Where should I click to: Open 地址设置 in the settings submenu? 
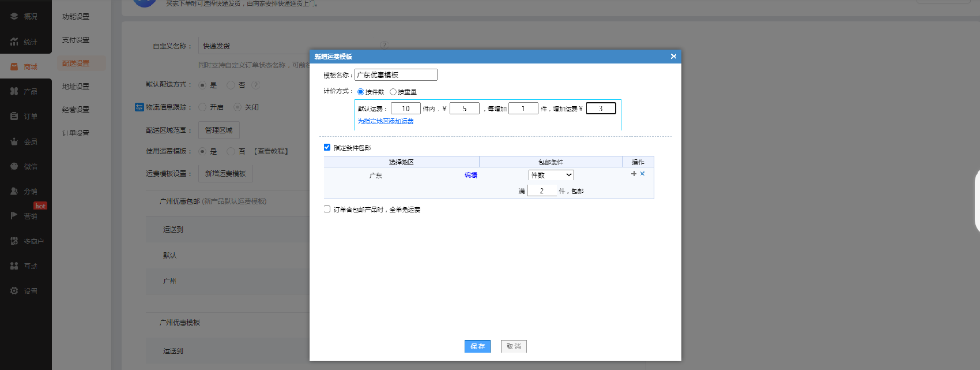[x=76, y=87]
